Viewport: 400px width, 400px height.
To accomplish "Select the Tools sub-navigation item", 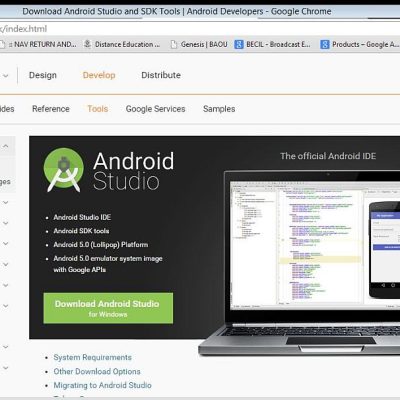I will [x=98, y=109].
